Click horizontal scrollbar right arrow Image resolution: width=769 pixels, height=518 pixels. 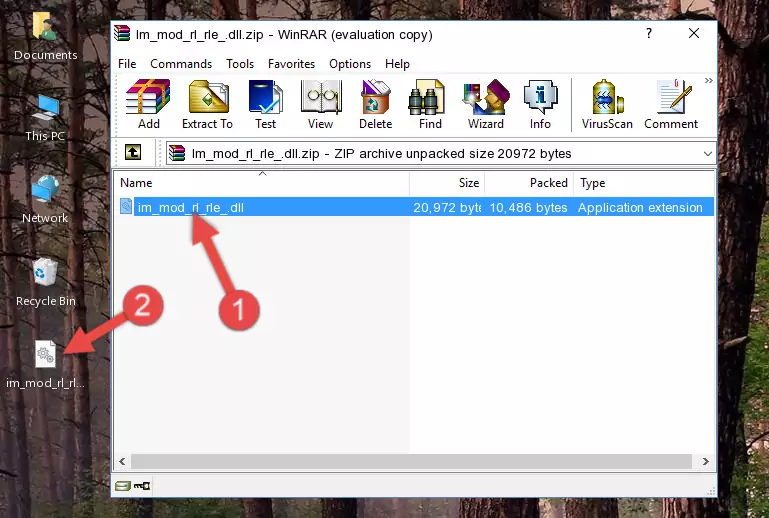pyautogui.click(x=705, y=461)
